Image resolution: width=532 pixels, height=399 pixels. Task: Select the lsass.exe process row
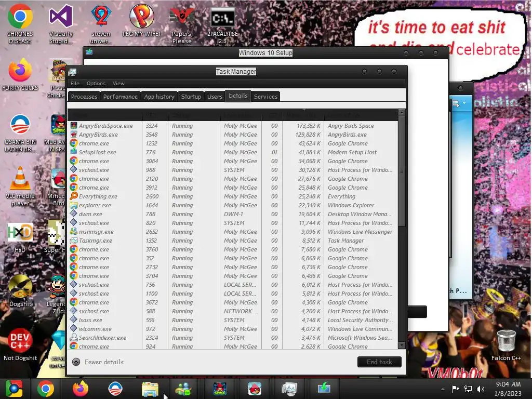tap(233, 320)
